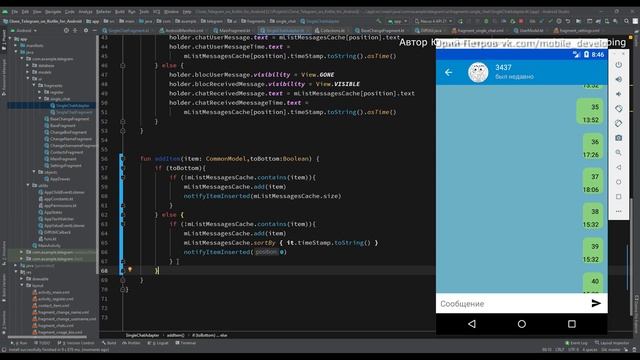Image resolution: width=640 pixels, height=360 pixels.
Task: Tap the Android back navigation triangle
Action: coord(472,324)
